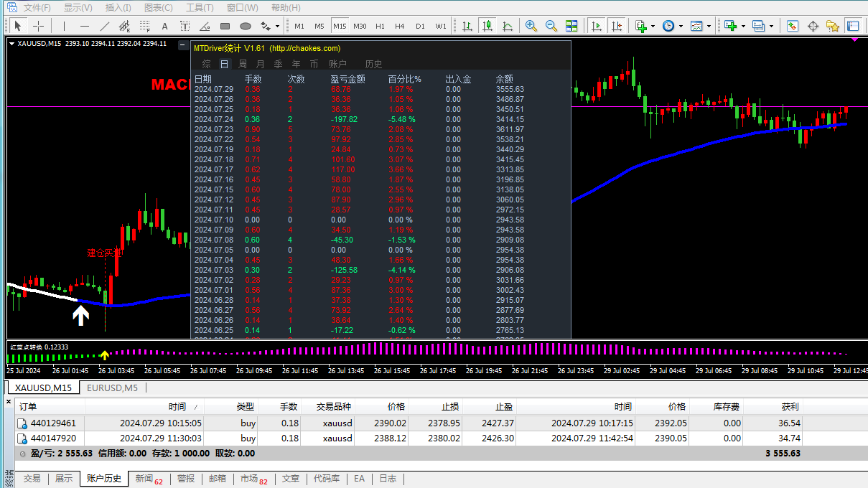Switch to the 交易 terminal tab
The height and width of the screenshot is (488, 868).
coord(32,479)
